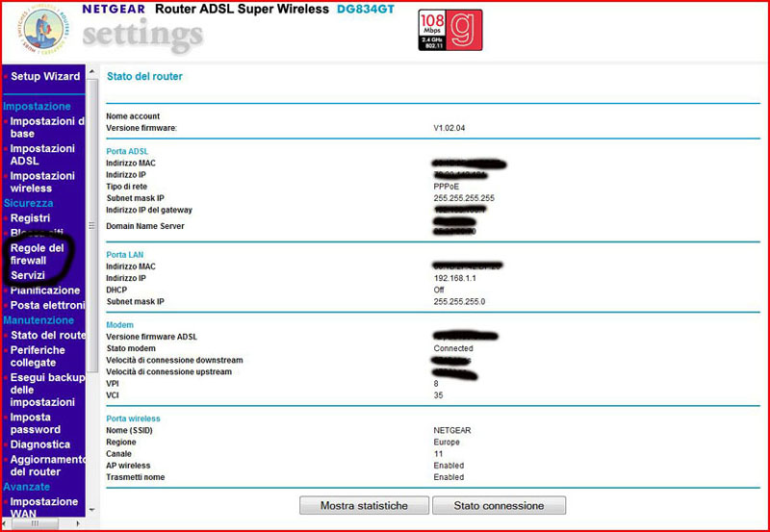
Task: Click the VCI value 35
Action: click(438, 395)
